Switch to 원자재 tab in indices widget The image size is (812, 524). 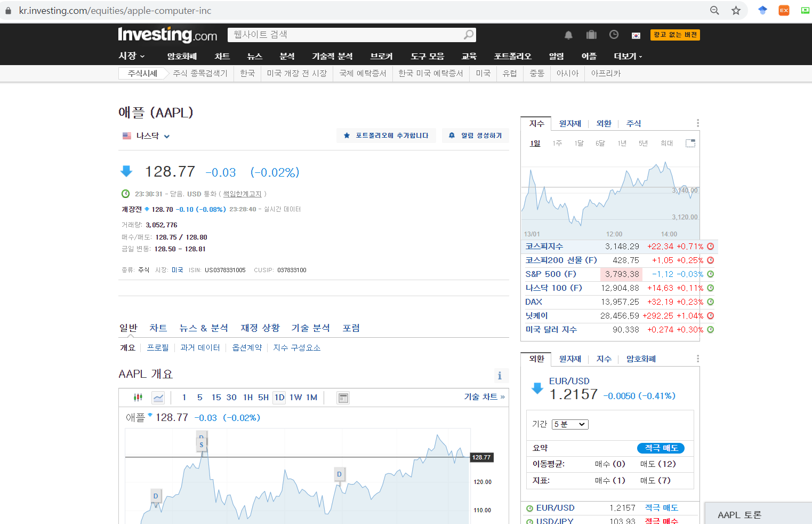pos(570,123)
